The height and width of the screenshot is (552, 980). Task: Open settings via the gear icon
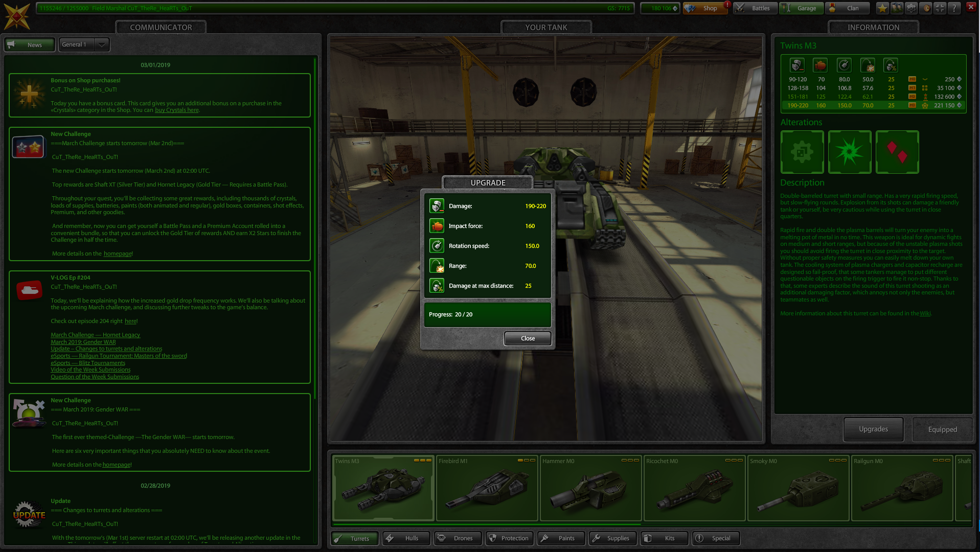pos(911,8)
